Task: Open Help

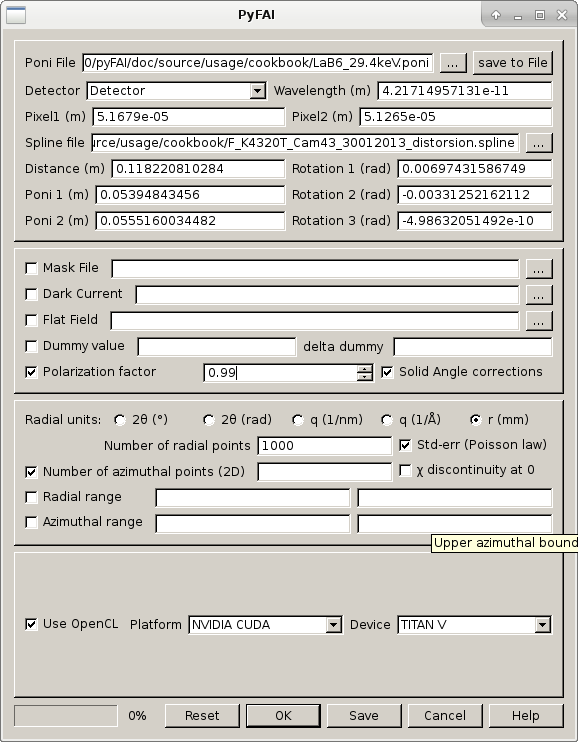Action: (x=526, y=716)
